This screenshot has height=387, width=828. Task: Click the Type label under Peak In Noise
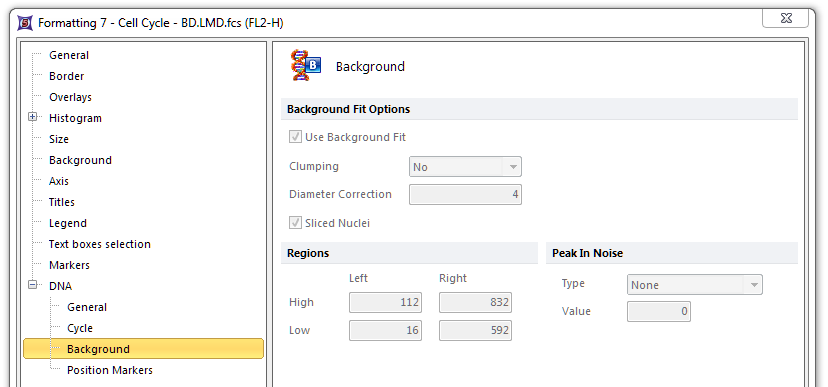point(573,283)
